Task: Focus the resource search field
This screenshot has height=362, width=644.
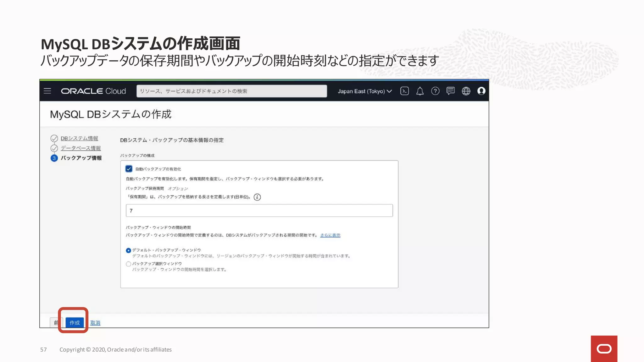Action: tap(232, 91)
